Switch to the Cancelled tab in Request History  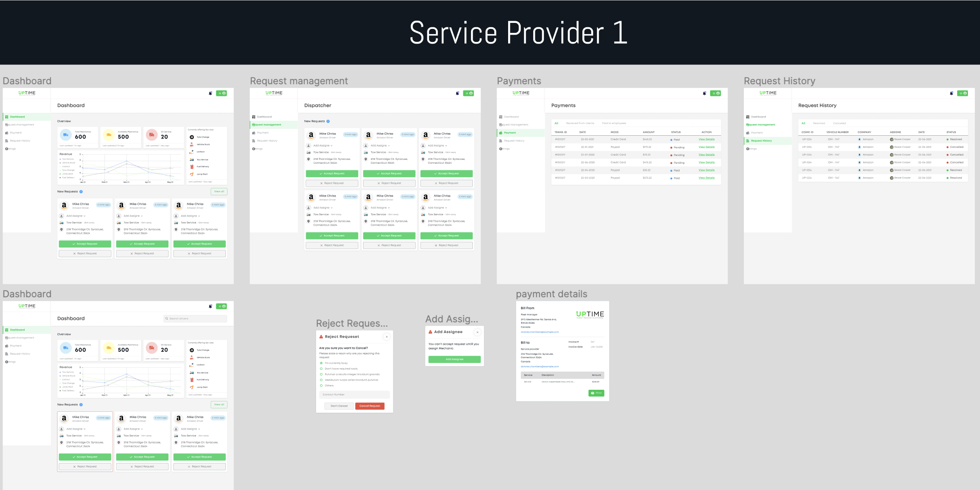point(839,123)
